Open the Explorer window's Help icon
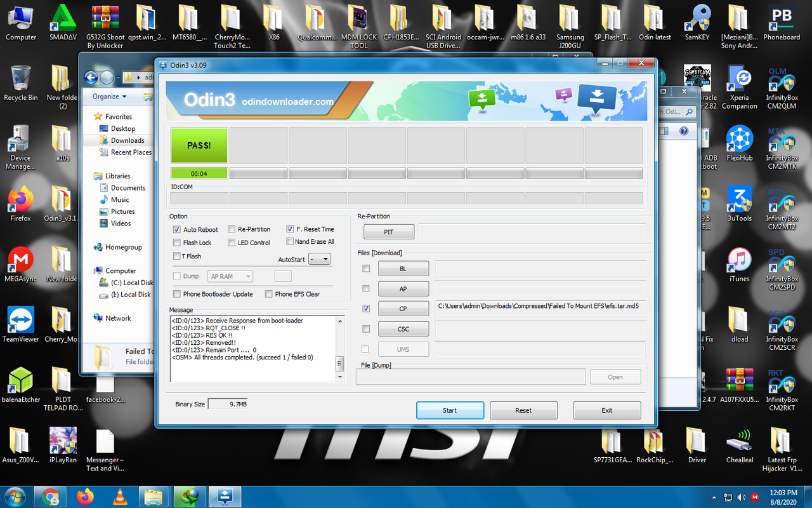The image size is (812, 508). click(x=684, y=131)
